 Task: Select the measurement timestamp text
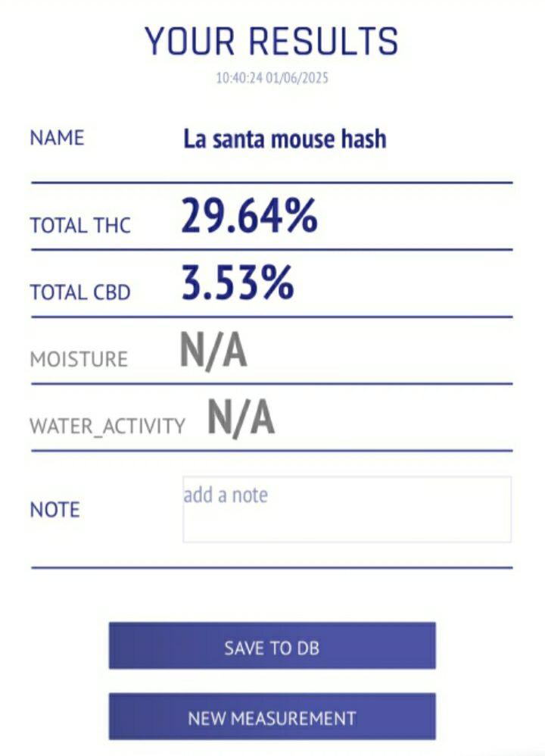[272, 77]
